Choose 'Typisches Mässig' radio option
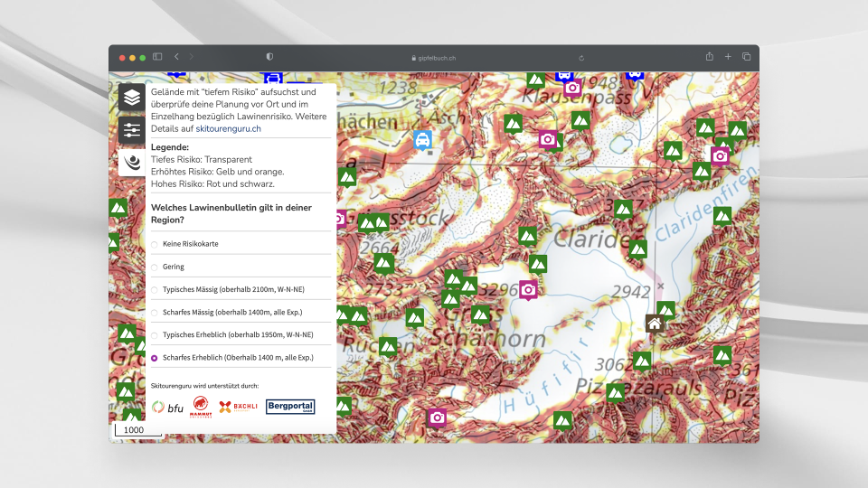 click(x=155, y=290)
